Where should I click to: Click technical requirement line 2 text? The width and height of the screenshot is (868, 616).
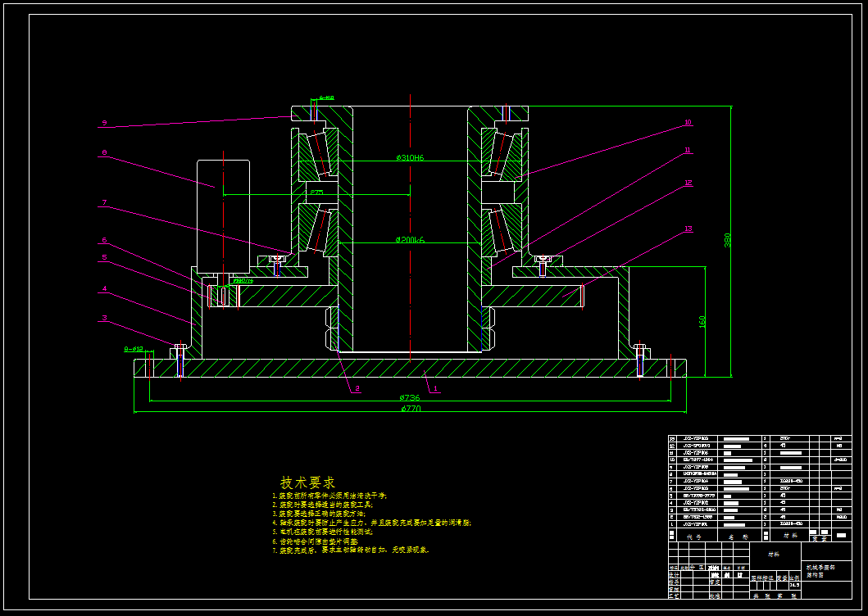pos(323,505)
